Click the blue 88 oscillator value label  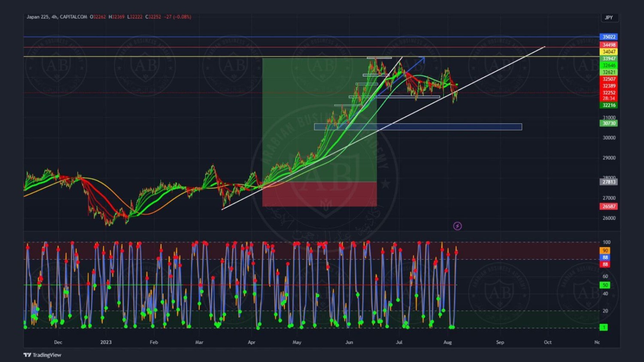click(605, 257)
